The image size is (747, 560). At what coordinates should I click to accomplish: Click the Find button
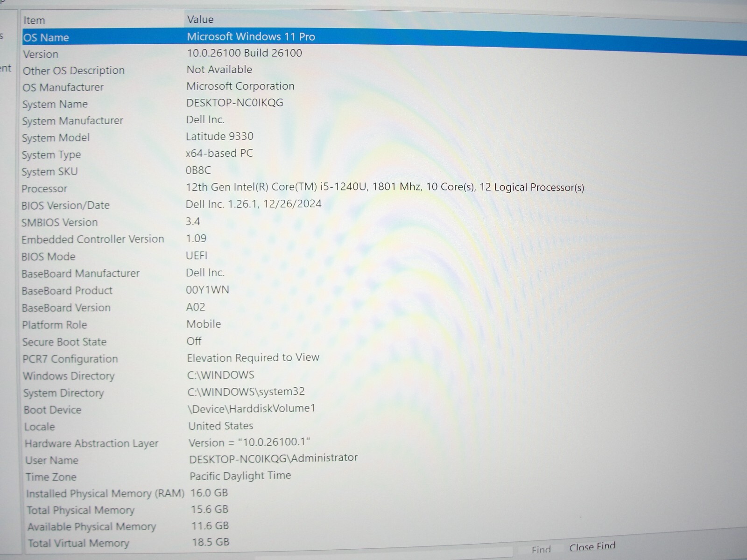tap(541, 550)
